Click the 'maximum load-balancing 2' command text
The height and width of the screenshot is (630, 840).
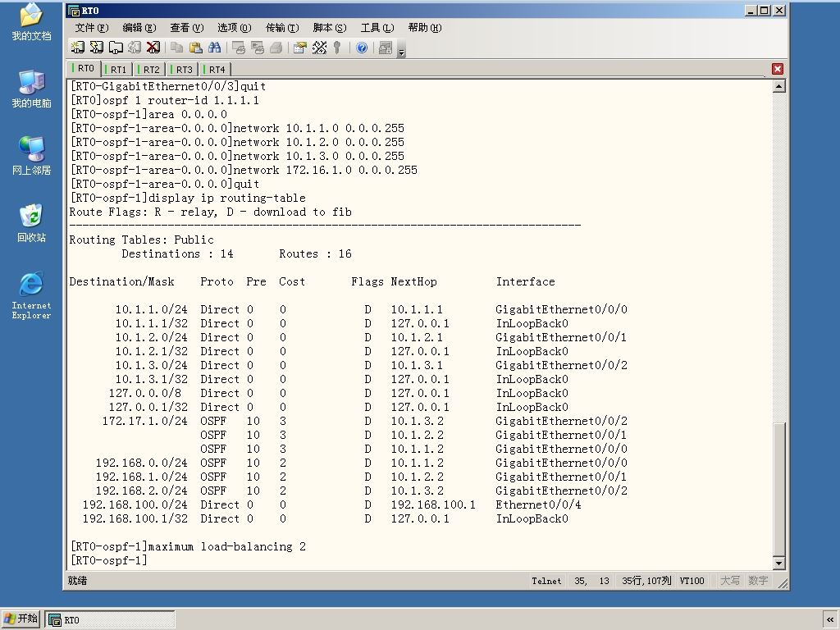pos(226,546)
